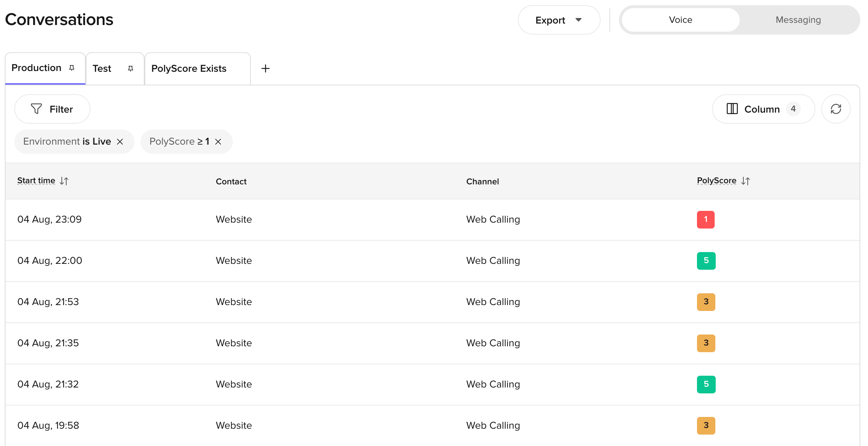Click the pin icon on Production tab
The image size is (868, 446).
(72, 68)
